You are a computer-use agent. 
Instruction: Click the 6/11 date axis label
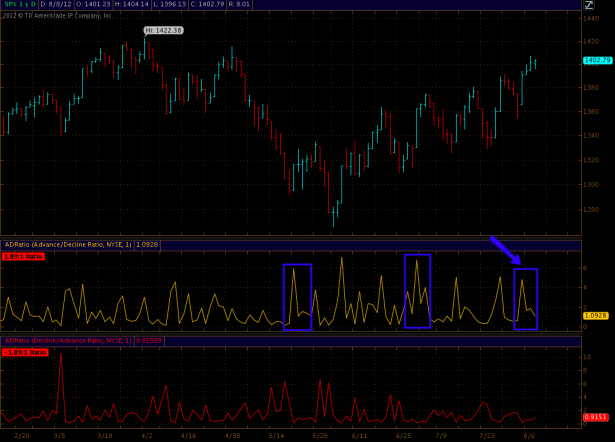point(359,436)
